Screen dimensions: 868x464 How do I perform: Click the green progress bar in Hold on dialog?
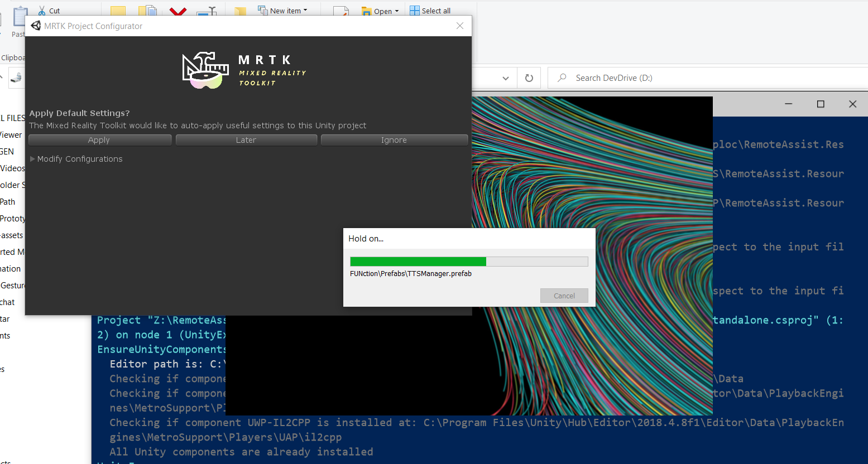point(418,262)
